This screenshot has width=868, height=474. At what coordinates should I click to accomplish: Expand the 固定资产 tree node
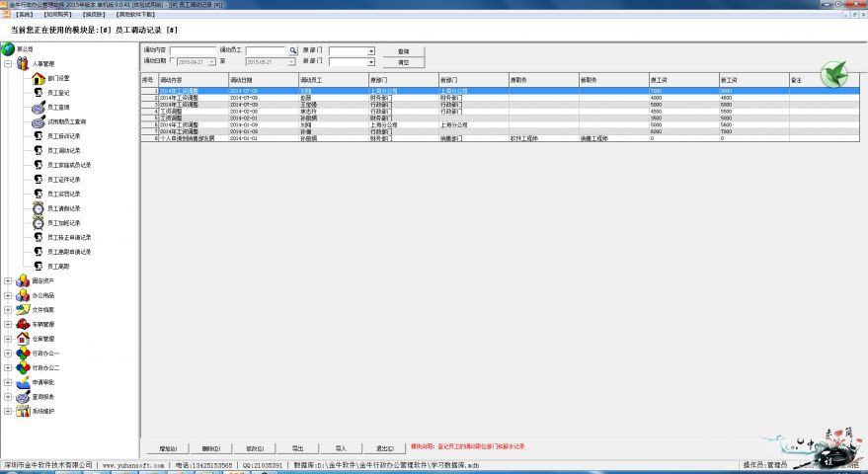tap(8, 280)
